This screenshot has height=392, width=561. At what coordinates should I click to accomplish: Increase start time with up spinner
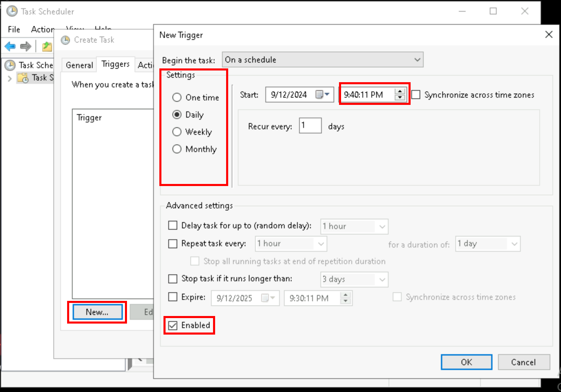point(400,91)
